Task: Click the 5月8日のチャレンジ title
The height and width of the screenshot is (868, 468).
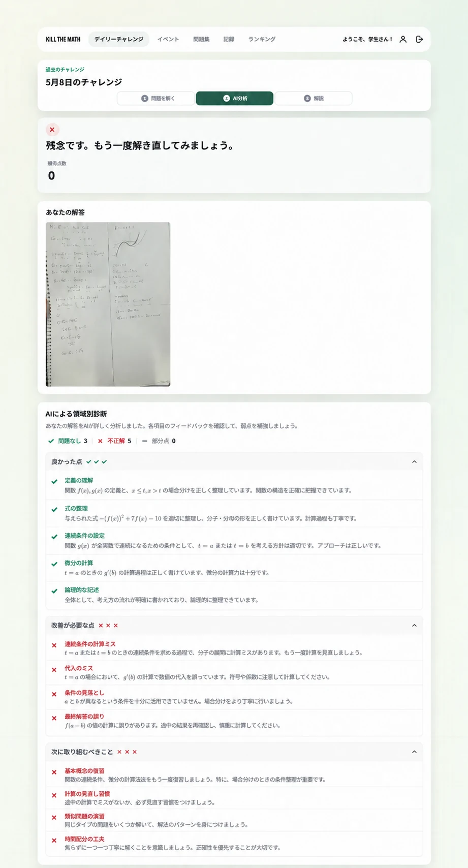Action: point(84,82)
